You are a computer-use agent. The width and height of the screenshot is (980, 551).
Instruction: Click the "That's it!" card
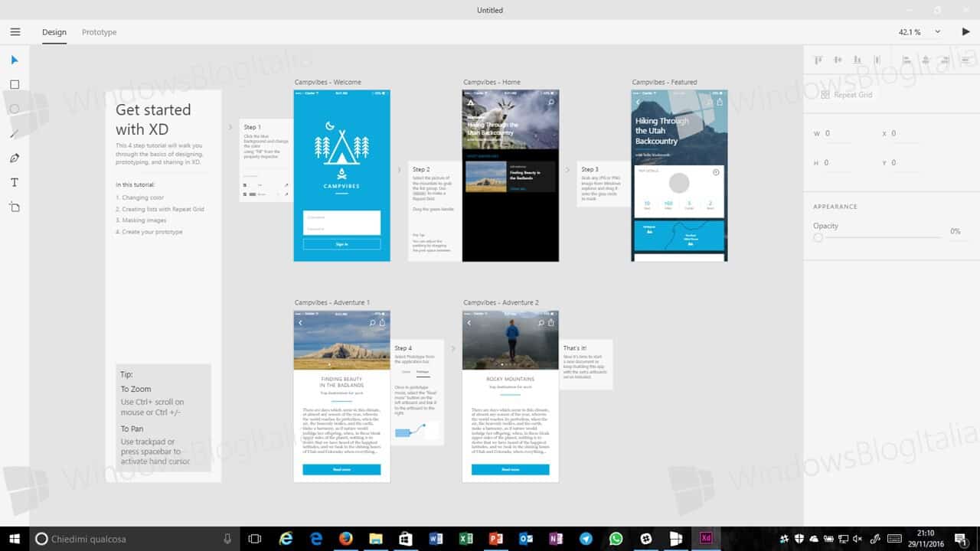(586, 364)
